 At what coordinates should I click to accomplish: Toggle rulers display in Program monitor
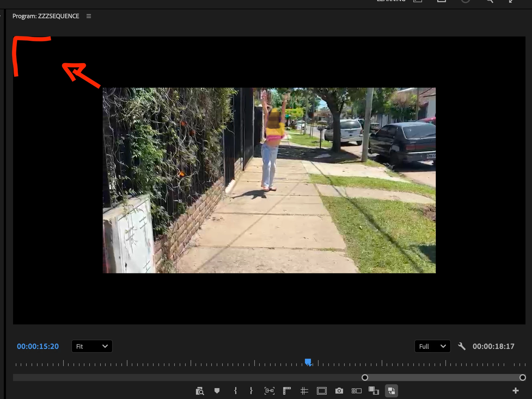(x=287, y=391)
